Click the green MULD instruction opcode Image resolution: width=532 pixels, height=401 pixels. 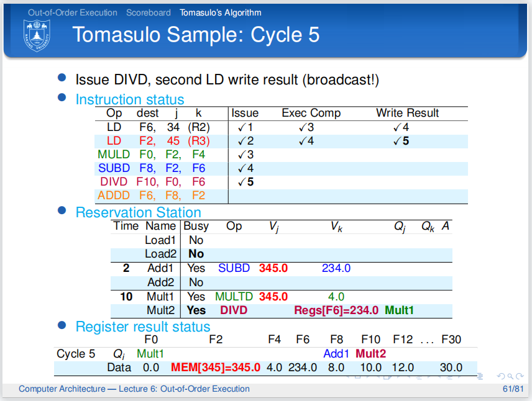(x=114, y=155)
